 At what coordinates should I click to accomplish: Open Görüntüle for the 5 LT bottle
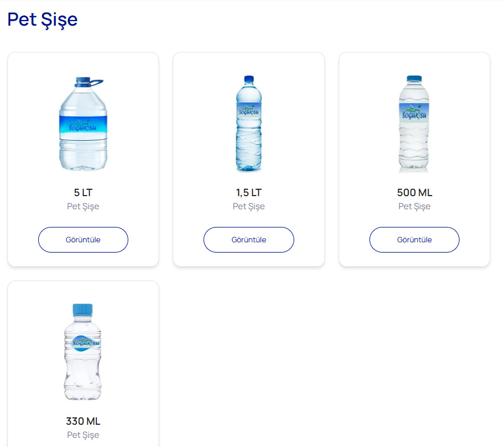point(83,239)
